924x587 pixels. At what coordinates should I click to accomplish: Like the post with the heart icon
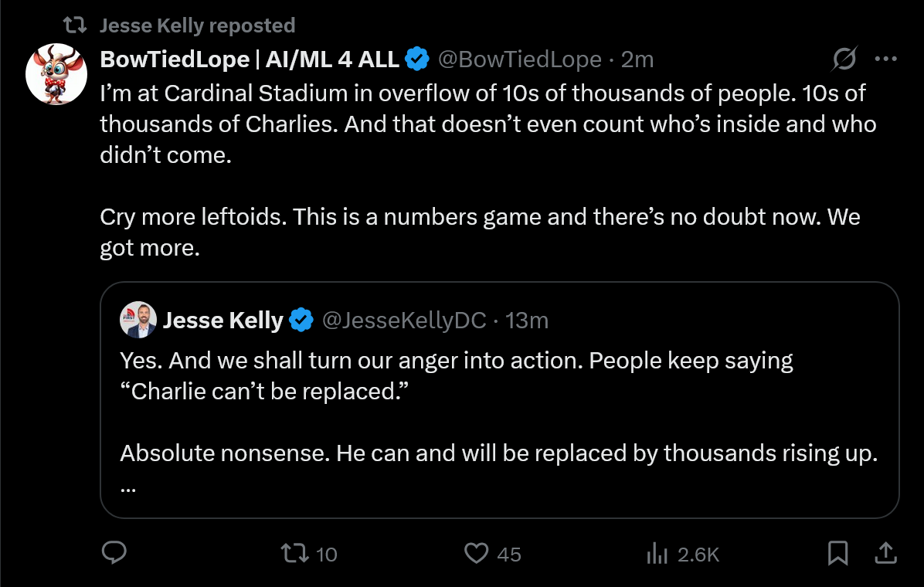point(476,554)
